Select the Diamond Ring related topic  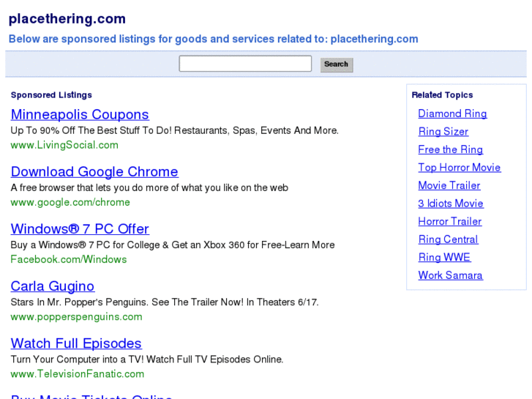point(452,113)
